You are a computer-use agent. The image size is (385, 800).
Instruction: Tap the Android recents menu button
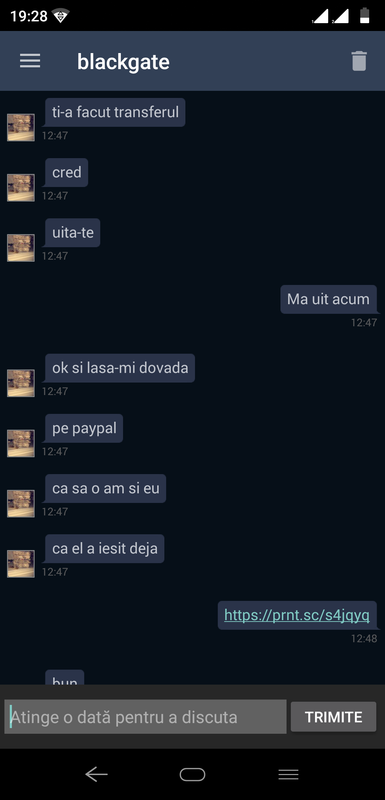click(288, 774)
